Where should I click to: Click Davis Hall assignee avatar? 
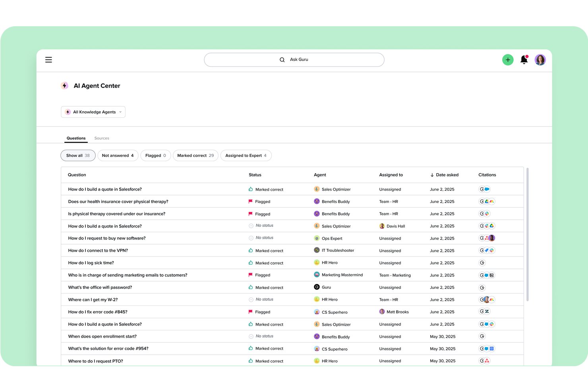tap(382, 226)
